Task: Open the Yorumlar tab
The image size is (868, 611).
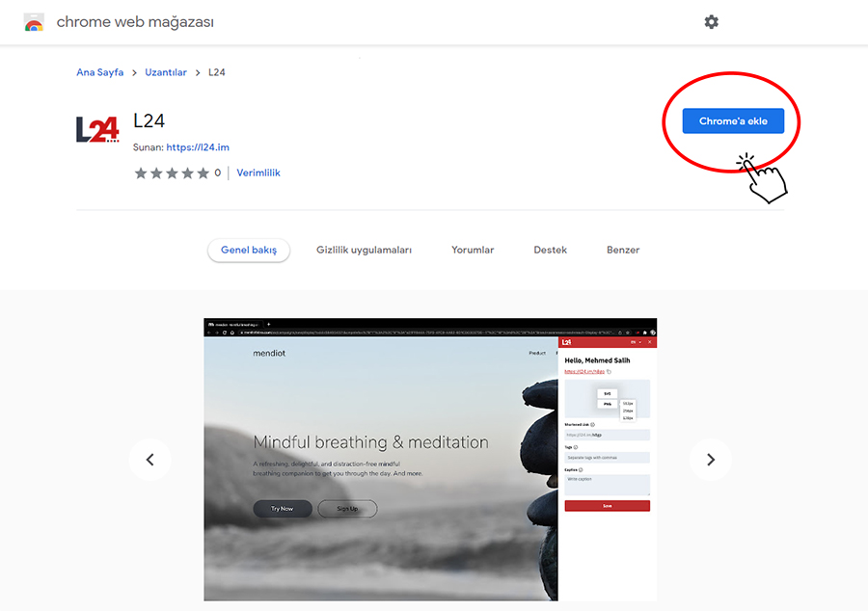Action: coord(473,250)
